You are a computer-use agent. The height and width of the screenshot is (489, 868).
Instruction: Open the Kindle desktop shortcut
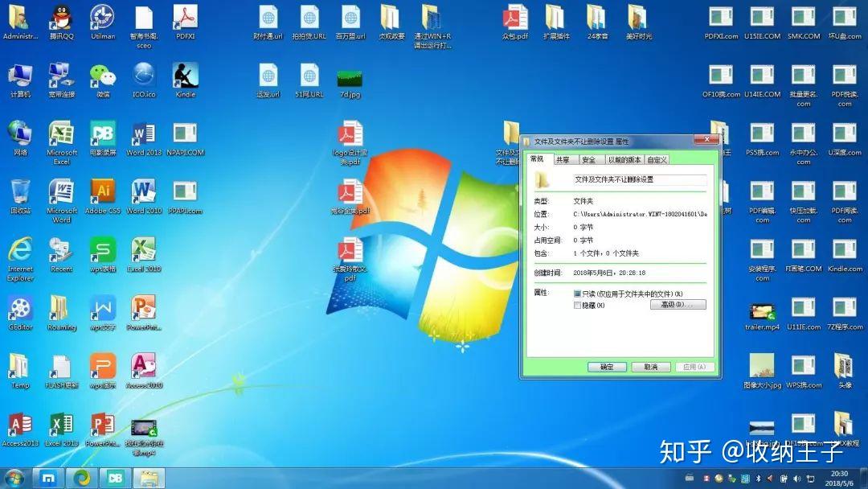pos(186,76)
